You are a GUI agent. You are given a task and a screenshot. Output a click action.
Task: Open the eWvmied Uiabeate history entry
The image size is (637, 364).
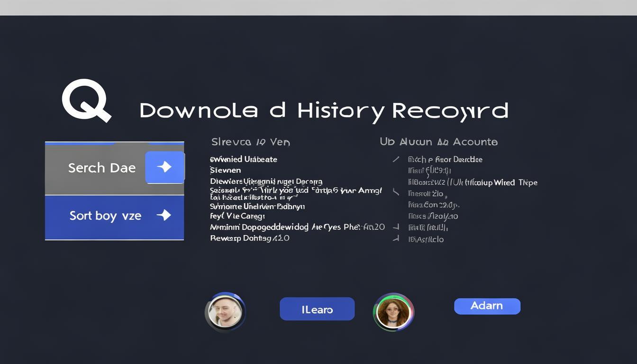click(244, 159)
